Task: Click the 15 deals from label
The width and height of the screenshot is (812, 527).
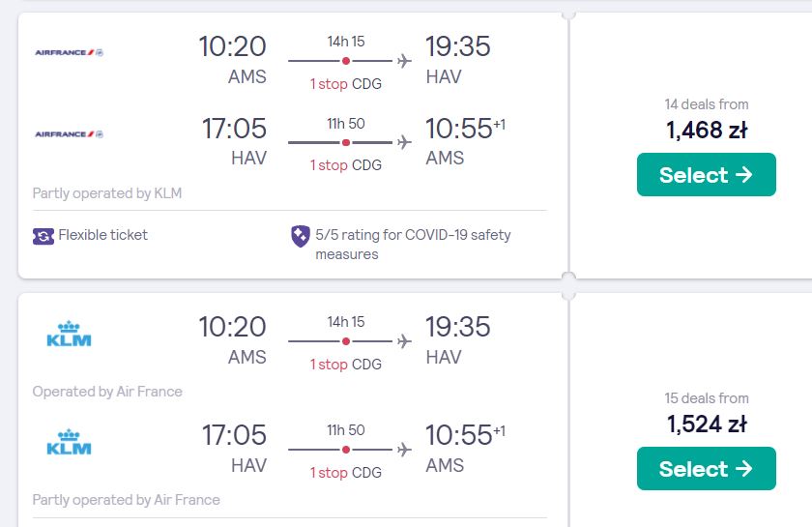Action: click(x=707, y=398)
